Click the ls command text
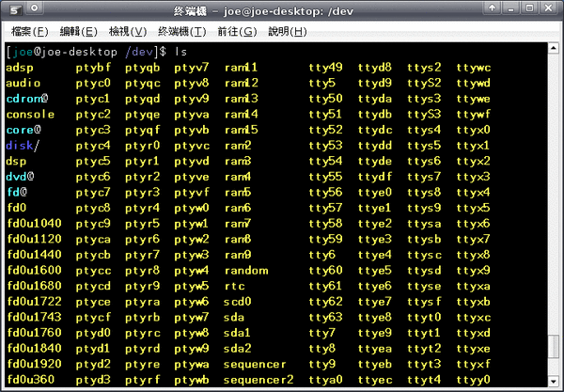Image resolution: width=564 pixels, height=392 pixels. 180,52
